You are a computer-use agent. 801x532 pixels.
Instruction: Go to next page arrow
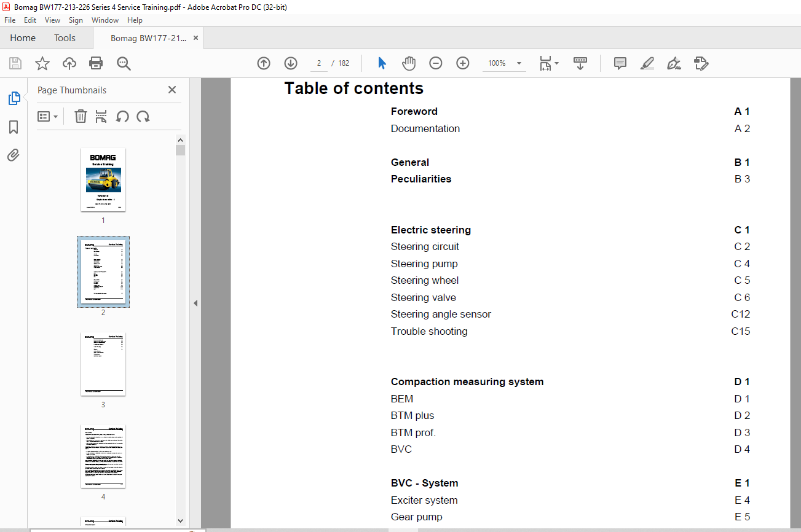pyautogui.click(x=291, y=63)
